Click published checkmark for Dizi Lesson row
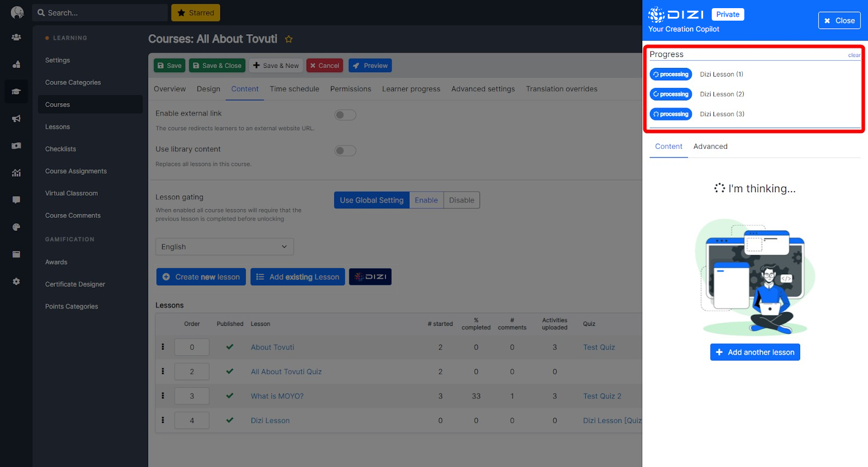 coord(229,420)
